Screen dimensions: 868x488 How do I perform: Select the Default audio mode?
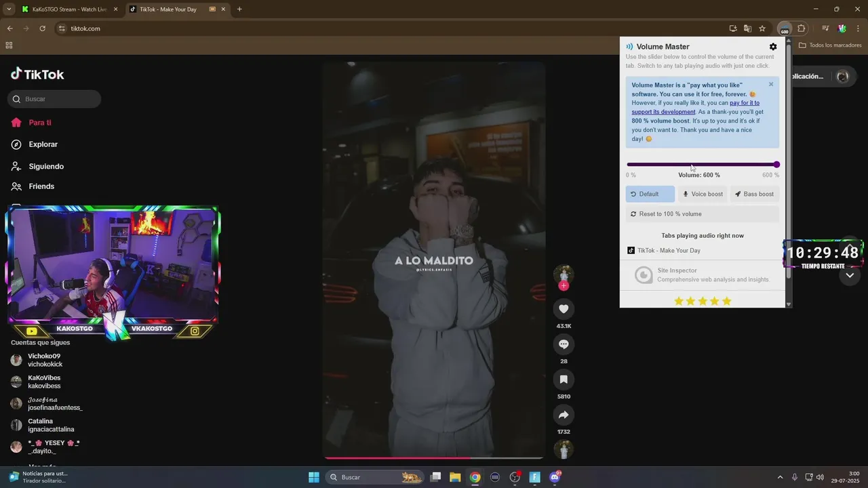click(650, 194)
